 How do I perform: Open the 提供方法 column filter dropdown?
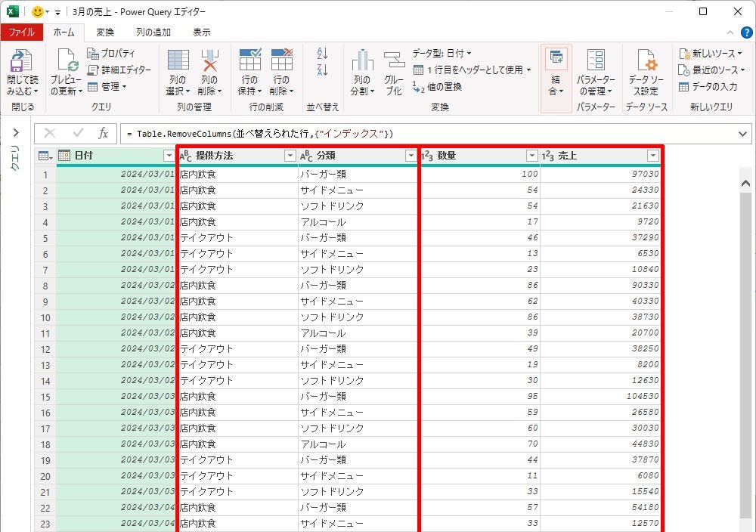[290, 156]
